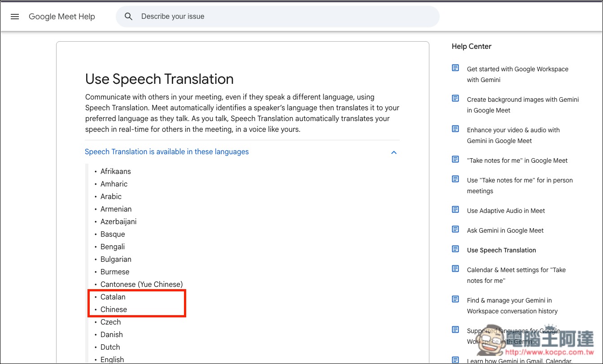
Task: Click the article icon beside Get started with Google Workspace
Action: click(x=455, y=68)
